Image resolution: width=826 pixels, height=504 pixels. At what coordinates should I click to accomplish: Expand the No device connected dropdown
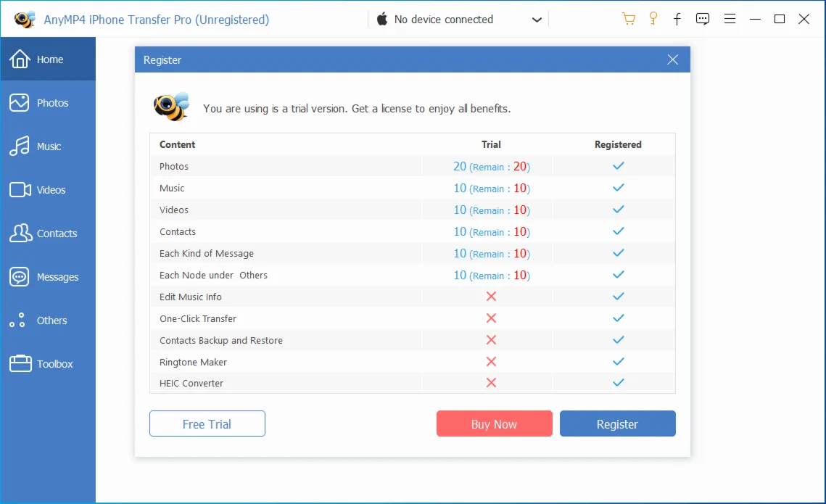(x=536, y=20)
